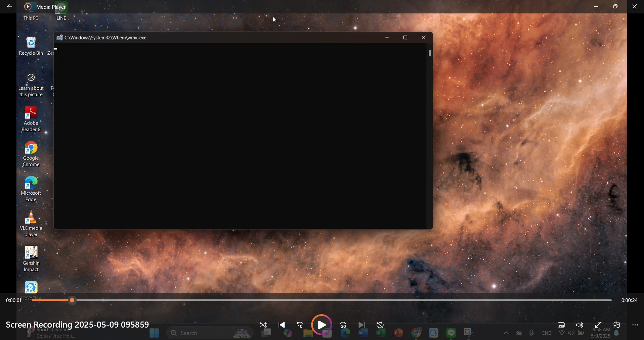Minimize the Media Player window

click(597, 7)
